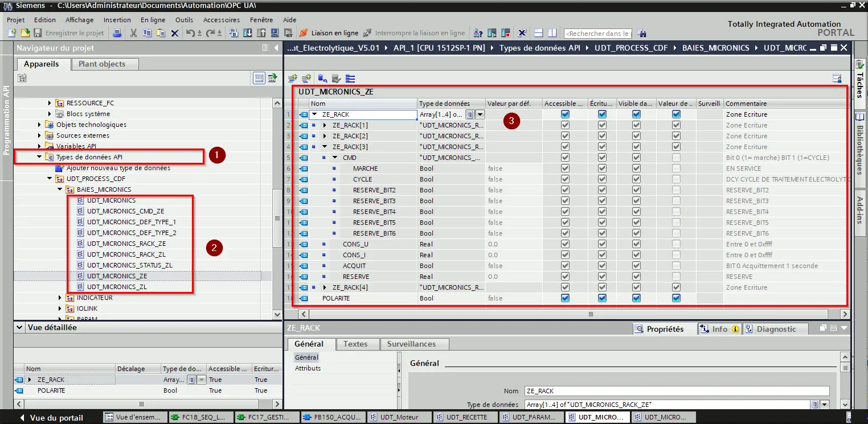868x424 pixels.
Task: Toggle Valeur de réglage checkbox for ZE_RACK row
Action: coord(676,114)
